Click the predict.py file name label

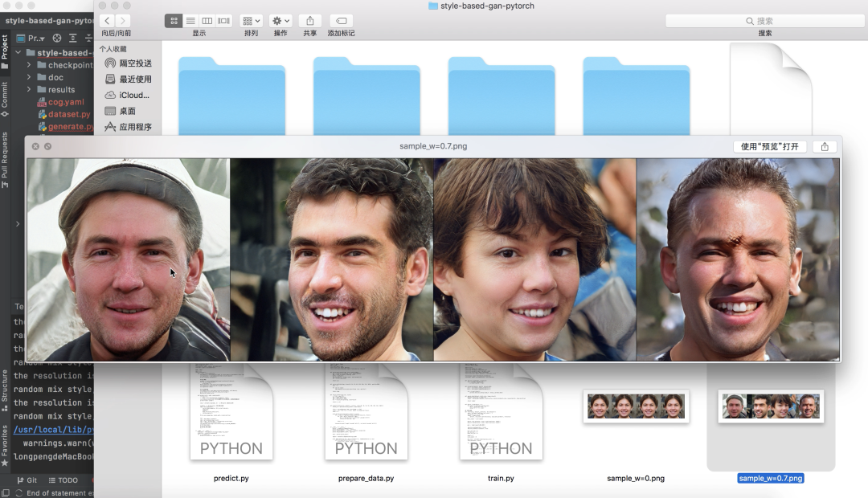pos(231,478)
